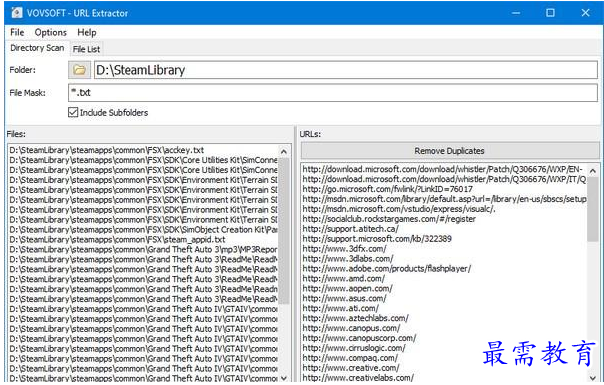Click the URLs list scrollbar thumb
Image resolution: width=604 pixels, height=385 pixels.
(593, 208)
